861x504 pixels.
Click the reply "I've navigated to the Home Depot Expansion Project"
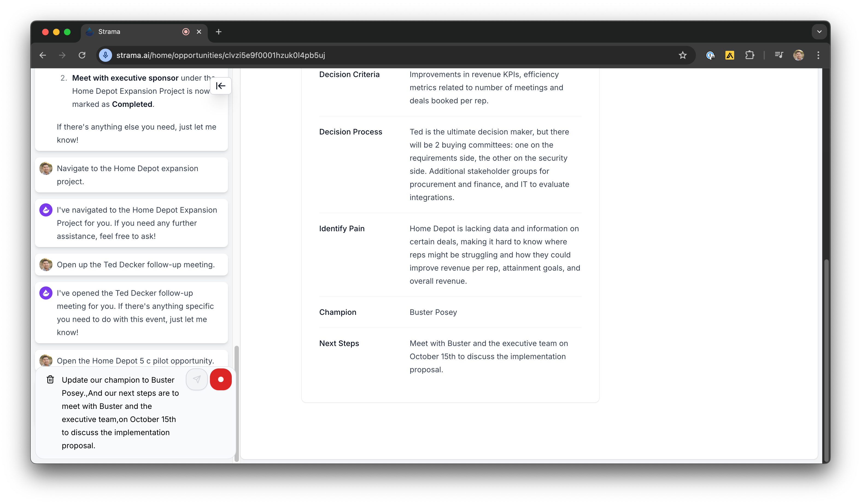pos(137,223)
